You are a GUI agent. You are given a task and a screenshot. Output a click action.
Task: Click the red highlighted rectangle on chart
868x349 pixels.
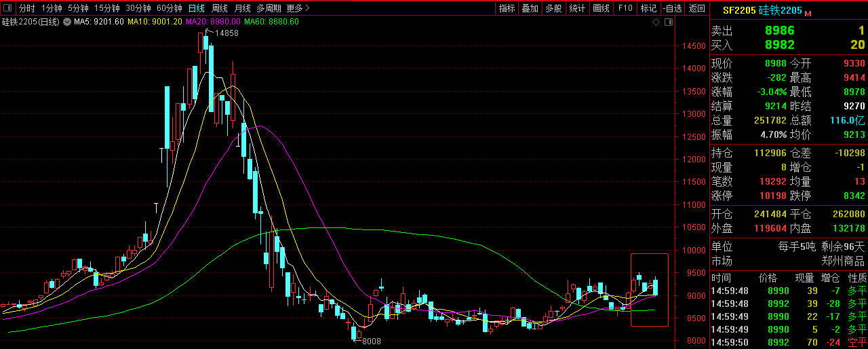click(x=649, y=289)
